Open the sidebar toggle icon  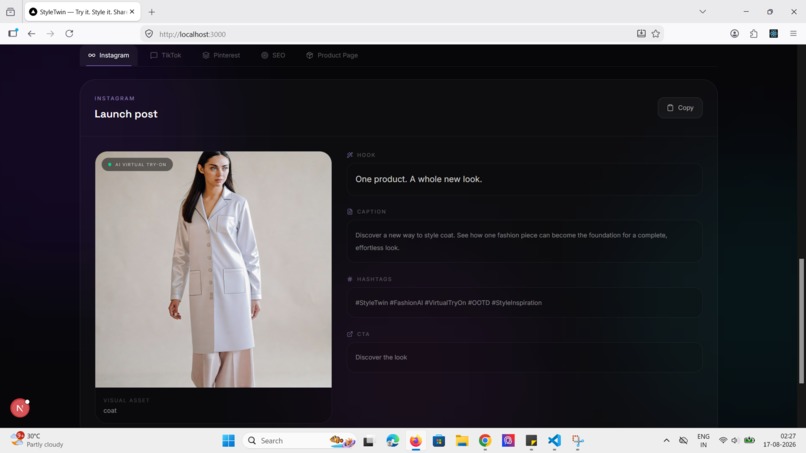[13, 33]
